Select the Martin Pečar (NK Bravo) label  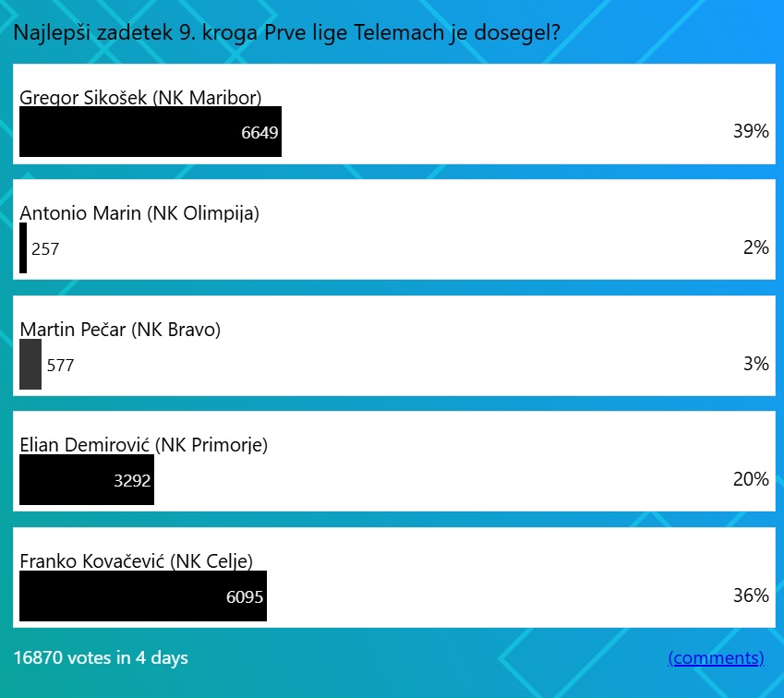[x=120, y=329]
